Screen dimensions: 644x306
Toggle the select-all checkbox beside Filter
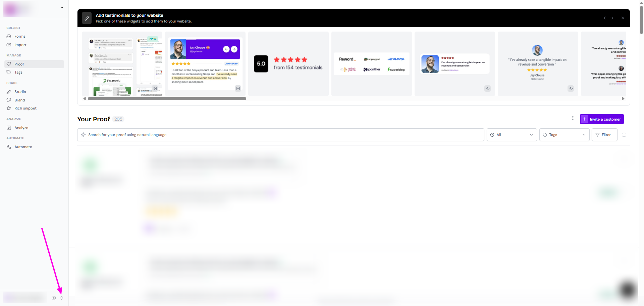coord(624,135)
